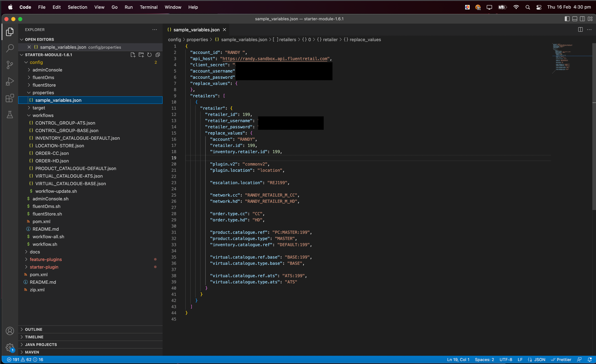Open the Terminal menu in menu bar
596x364 pixels.
(148, 7)
